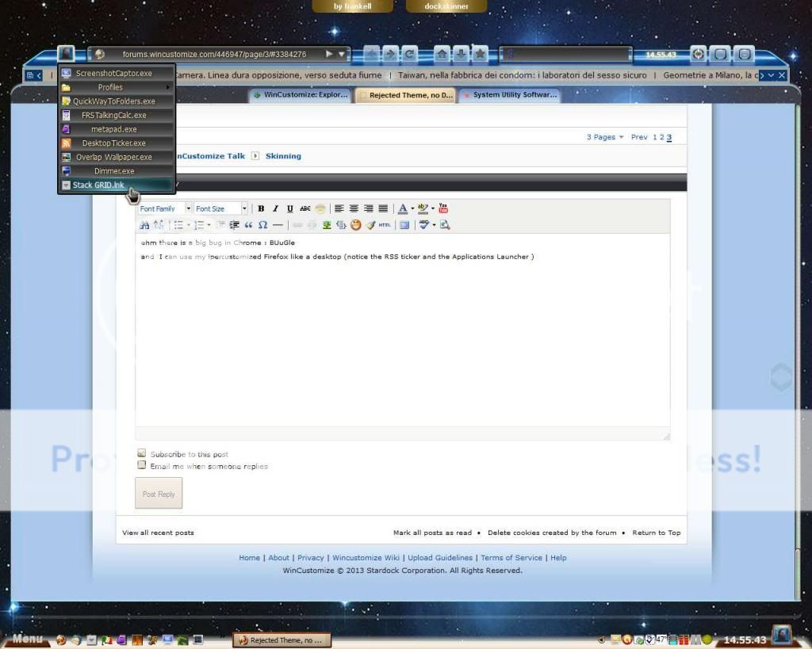Open the 3 Pages dropdown
The width and height of the screenshot is (812, 649).
605,137
